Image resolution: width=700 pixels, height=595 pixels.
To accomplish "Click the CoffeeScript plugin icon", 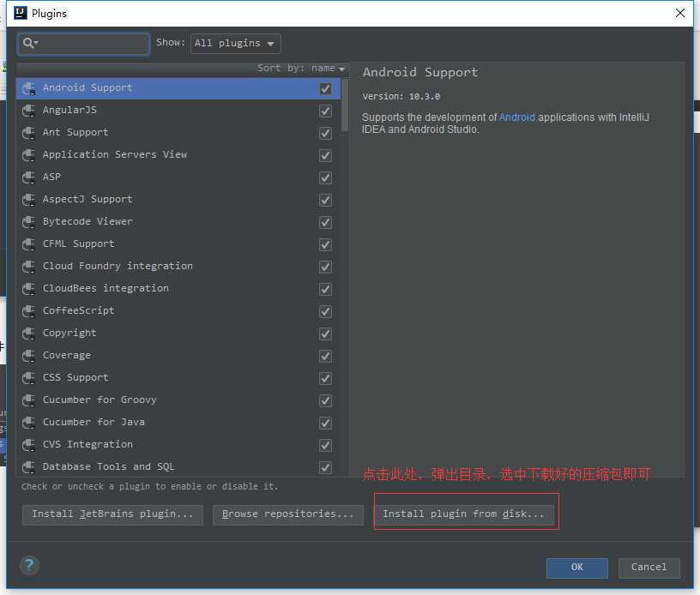I will 28,311.
